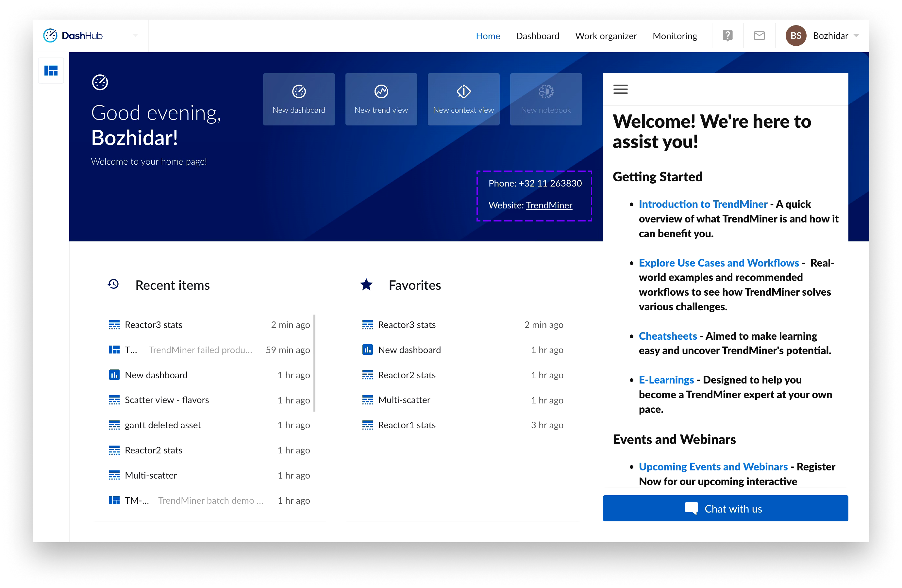Expand the dropdown arrow beside DashHub logo
Image resolution: width=902 pixels, height=588 pixels.
135,36
